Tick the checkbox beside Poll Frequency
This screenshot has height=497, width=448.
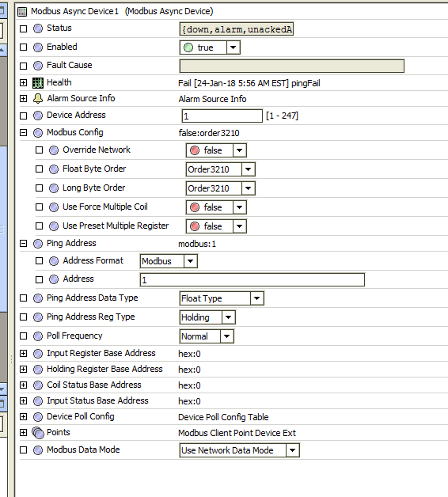coord(23,336)
